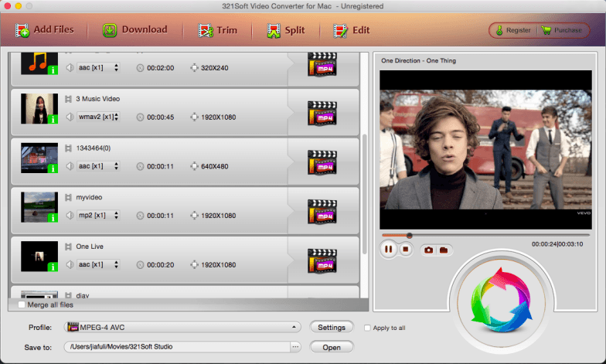Open info badge on the music note thumbnail
Viewport: 606px width, 364px height.
53,70
